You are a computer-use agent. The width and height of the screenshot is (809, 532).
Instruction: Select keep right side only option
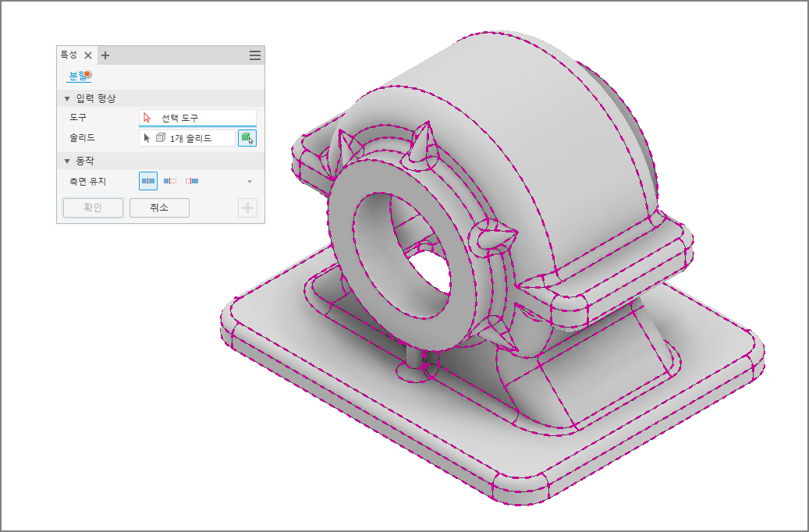coord(192,181)
